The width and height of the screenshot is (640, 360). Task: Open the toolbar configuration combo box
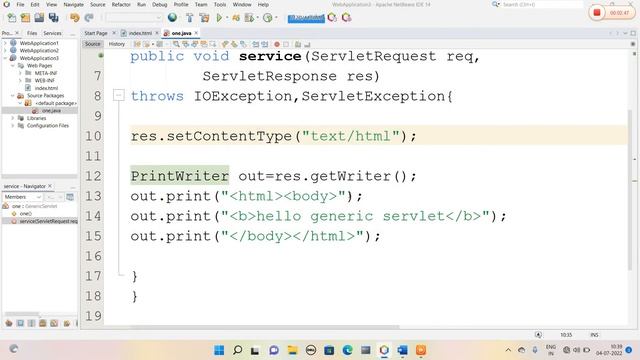click(x=134, y=18)
